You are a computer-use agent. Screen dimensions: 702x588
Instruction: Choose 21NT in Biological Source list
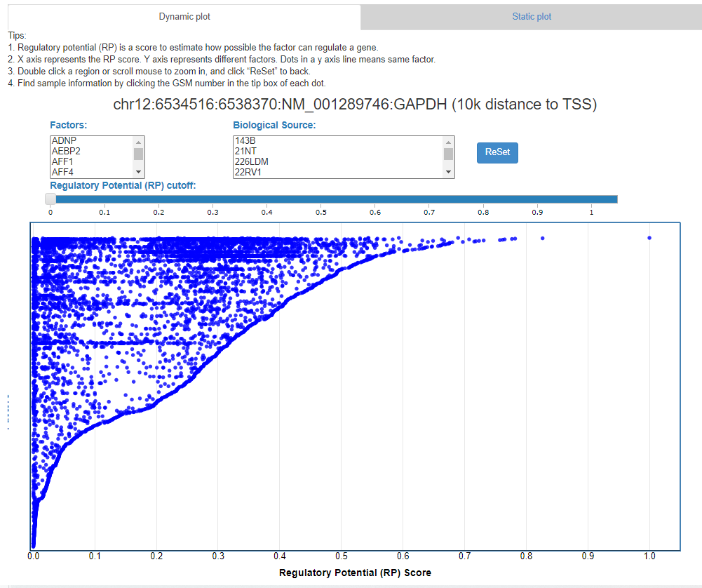pos(337,151)
